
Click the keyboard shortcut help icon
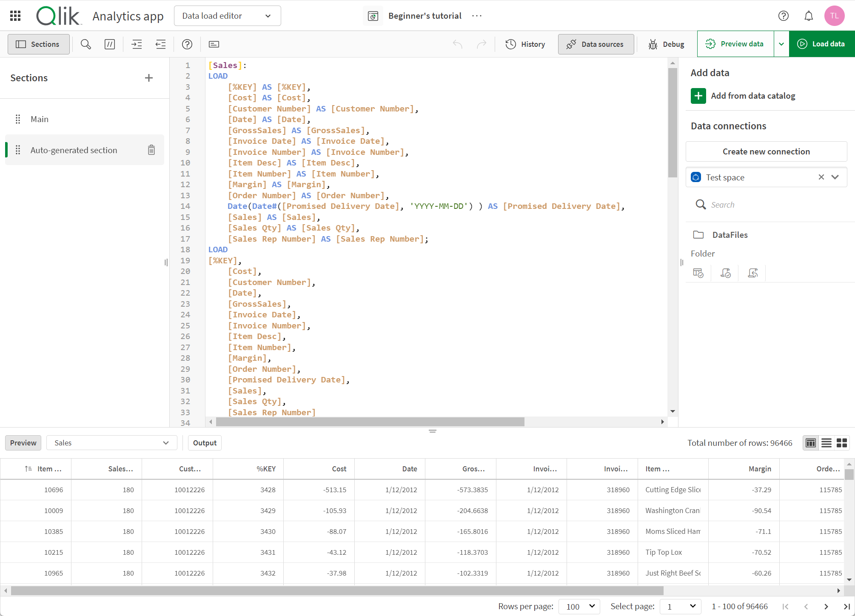click(x=188, y=45)
